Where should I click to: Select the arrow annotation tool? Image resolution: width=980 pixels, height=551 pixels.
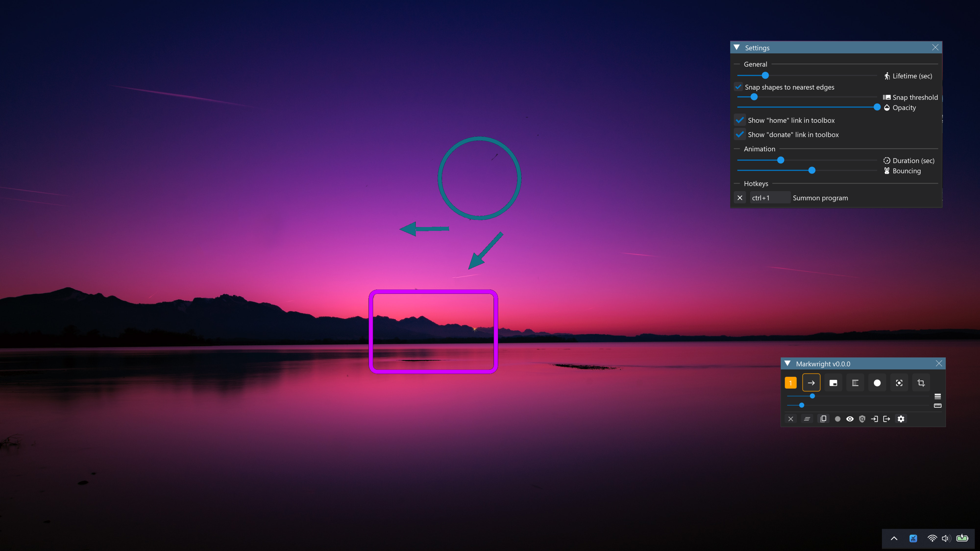point(812,383)
